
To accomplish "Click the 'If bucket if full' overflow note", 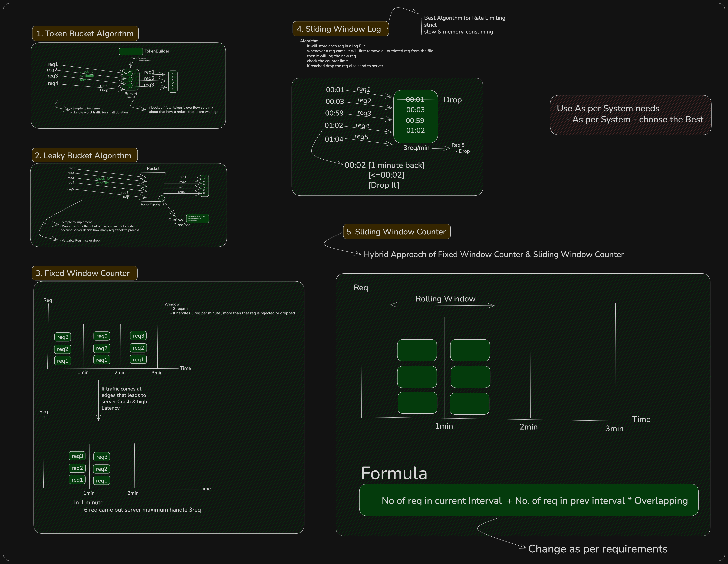I will (x=183, y=110).
